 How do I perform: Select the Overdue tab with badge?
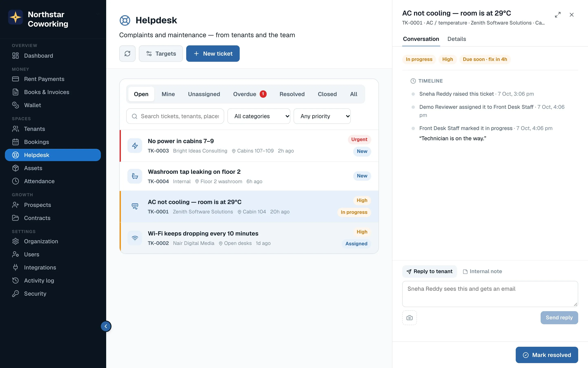tap(250, 94)
